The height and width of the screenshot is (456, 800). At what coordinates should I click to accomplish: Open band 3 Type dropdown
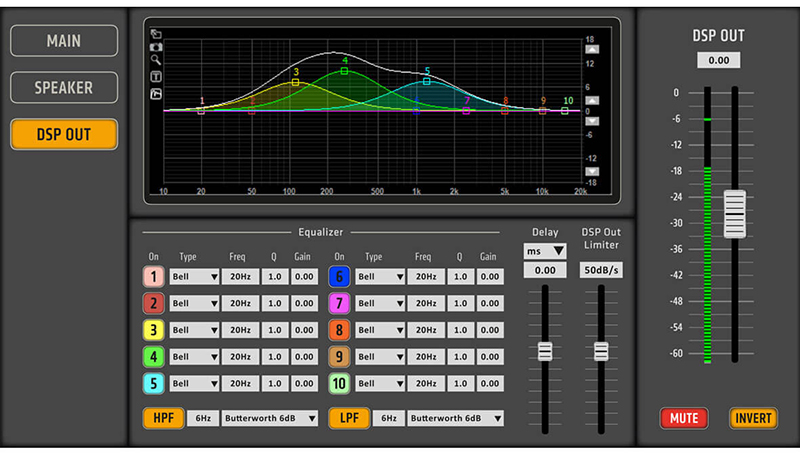tap(194, 330)
